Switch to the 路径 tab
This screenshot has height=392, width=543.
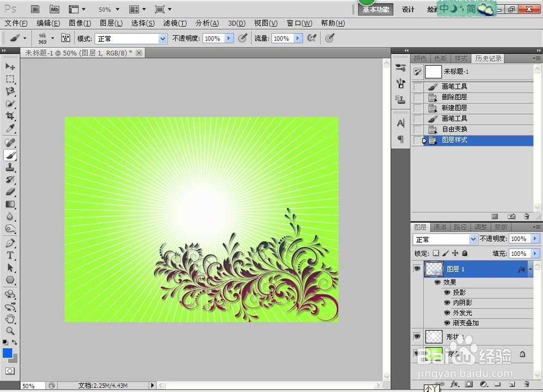coord(460,227)
